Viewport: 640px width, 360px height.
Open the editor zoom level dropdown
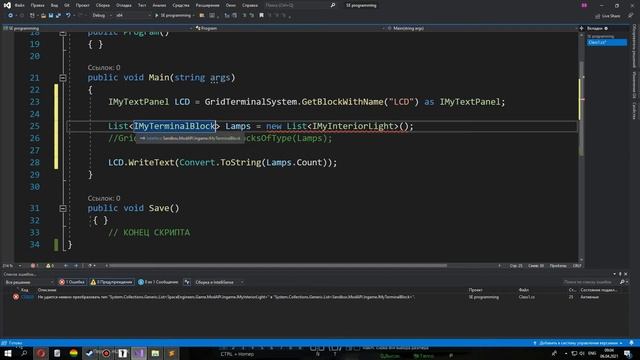11,266
